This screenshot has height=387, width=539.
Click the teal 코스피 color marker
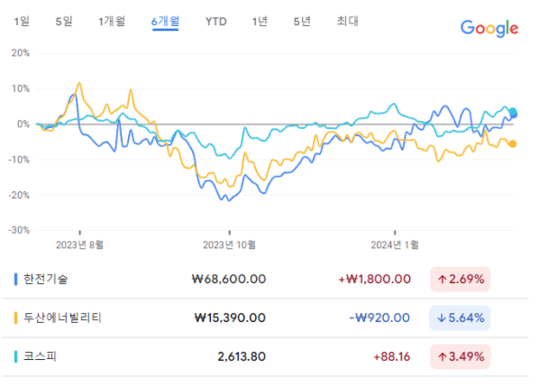pos(15,357)
